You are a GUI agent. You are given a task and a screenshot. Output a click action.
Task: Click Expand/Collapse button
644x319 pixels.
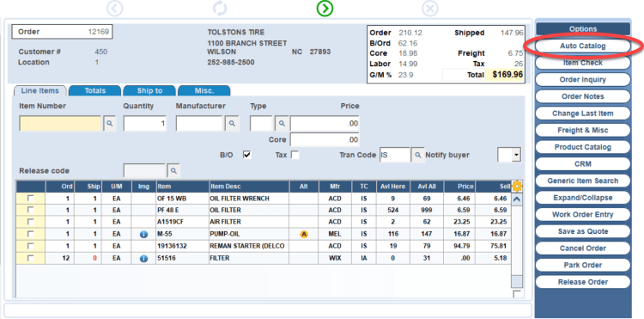[582, 198]
